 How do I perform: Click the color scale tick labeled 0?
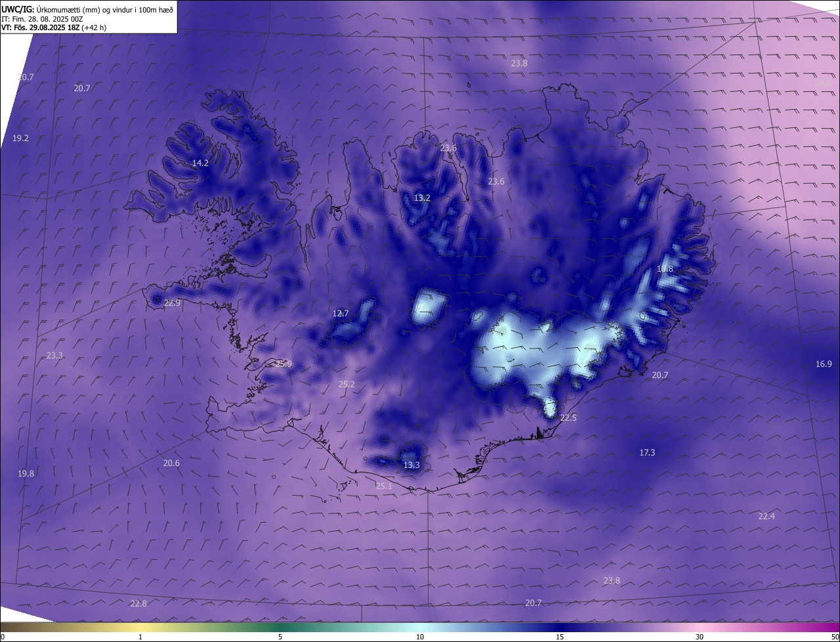(3, 637)
